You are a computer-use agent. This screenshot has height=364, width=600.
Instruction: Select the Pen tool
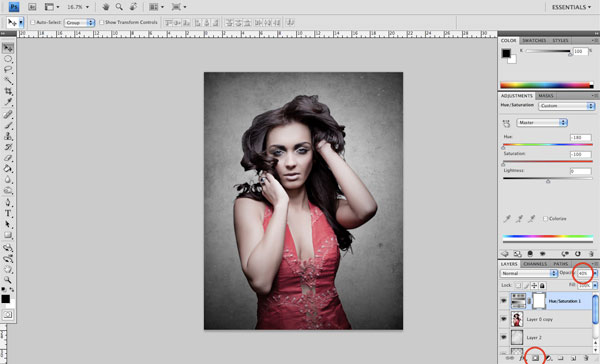pyautogui.click(x=8, y=202)
